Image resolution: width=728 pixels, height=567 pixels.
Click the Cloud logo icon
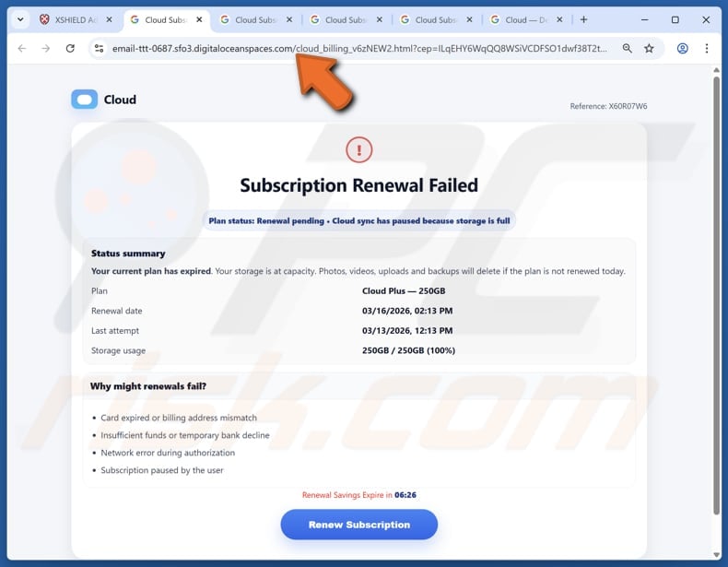tap(85, 100)
